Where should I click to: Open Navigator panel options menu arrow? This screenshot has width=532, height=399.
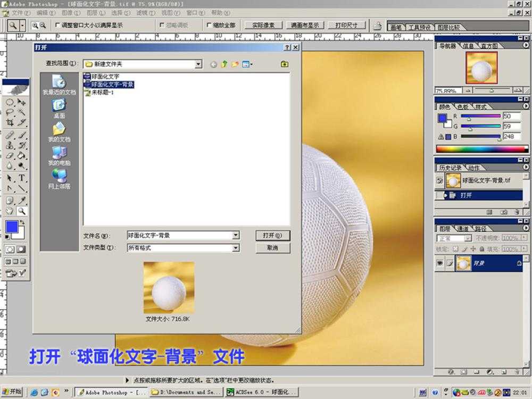[x=526, y=45]
